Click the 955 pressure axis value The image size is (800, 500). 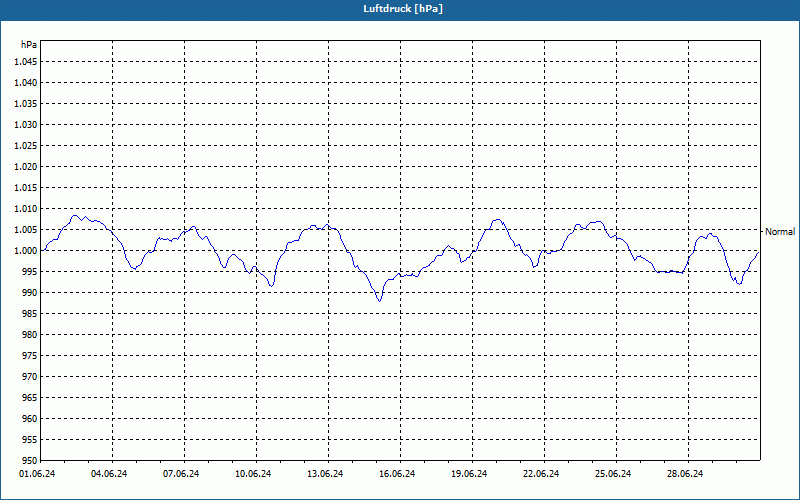point(30,439)
